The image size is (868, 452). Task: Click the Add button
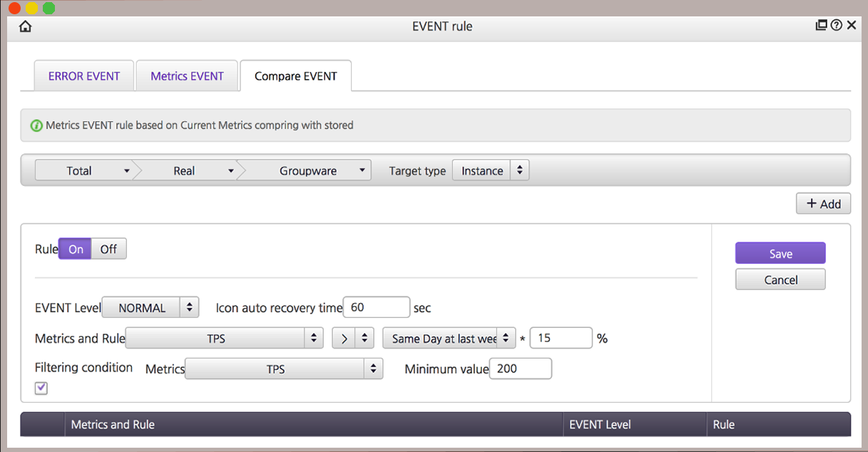823,204
